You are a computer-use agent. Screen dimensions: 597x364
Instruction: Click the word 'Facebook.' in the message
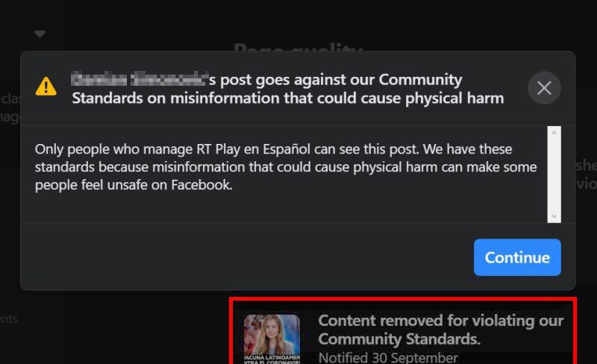[201, 185]
